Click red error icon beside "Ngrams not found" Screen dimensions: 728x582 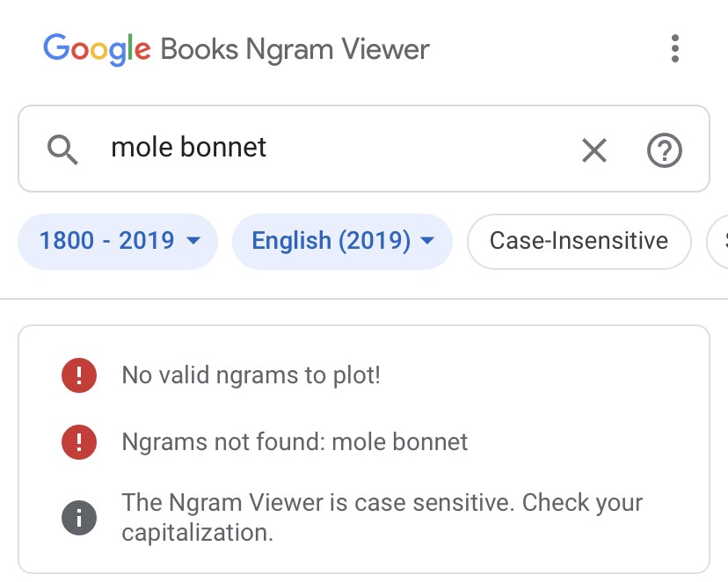[79, 441]
